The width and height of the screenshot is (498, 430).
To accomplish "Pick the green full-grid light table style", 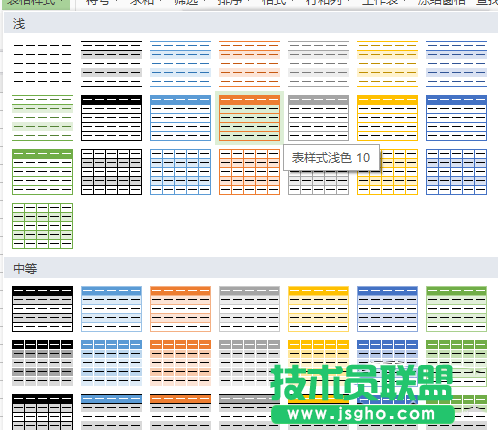I will click(42, 226).
